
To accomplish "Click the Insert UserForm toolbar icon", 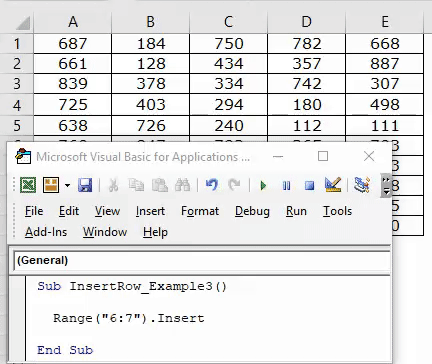I will (51, 185).
